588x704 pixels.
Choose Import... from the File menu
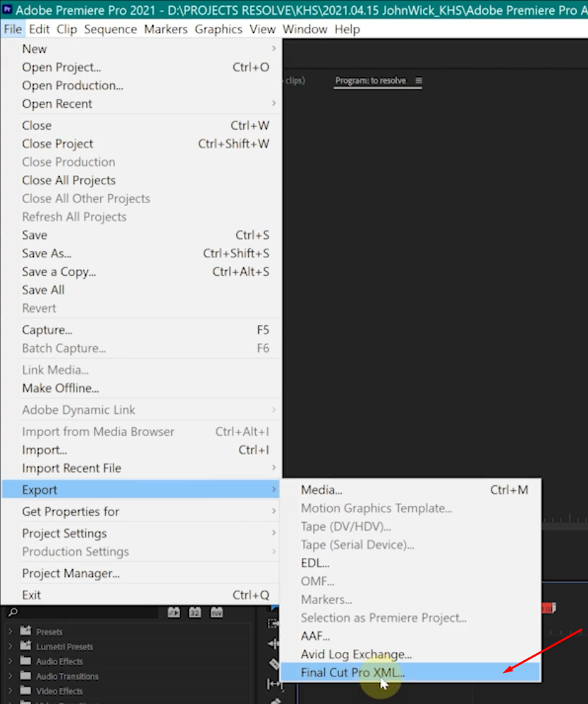point(141,450)
